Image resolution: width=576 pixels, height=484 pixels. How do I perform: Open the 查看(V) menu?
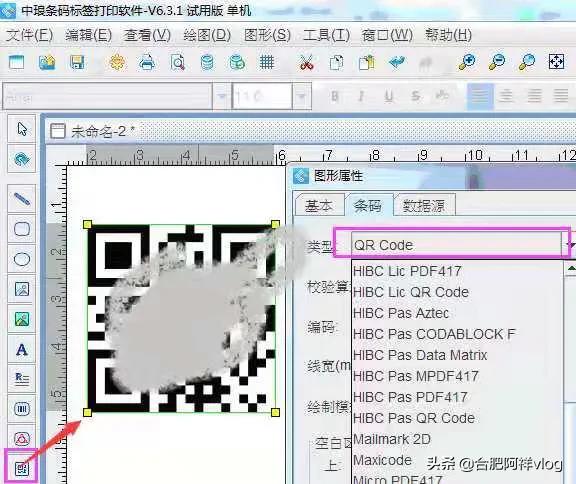click(147, 35)
